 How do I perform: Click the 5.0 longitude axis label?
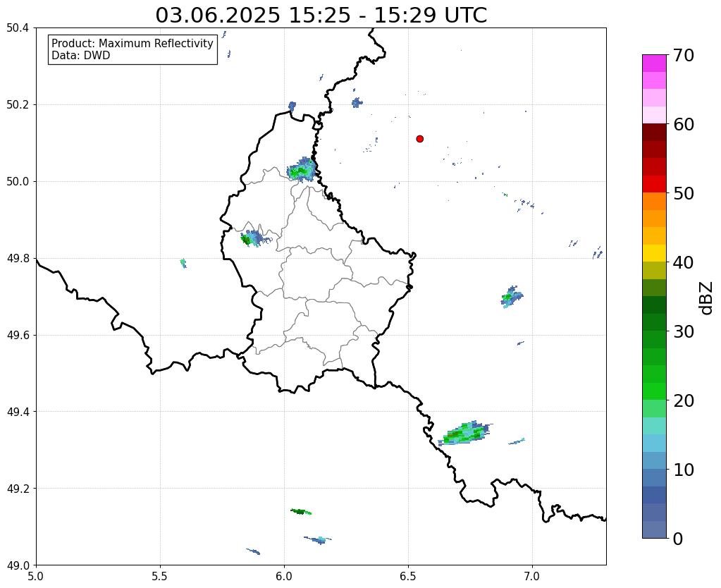pos(36,576)
